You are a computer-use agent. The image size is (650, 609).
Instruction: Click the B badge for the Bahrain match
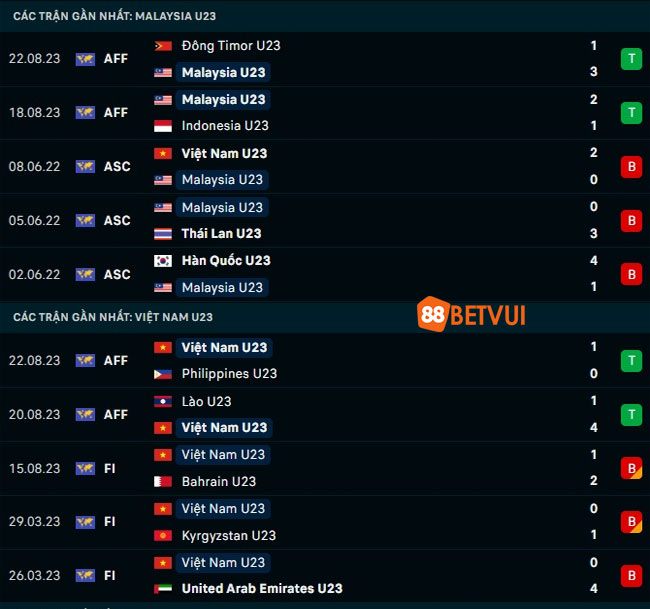click(631, 468)
